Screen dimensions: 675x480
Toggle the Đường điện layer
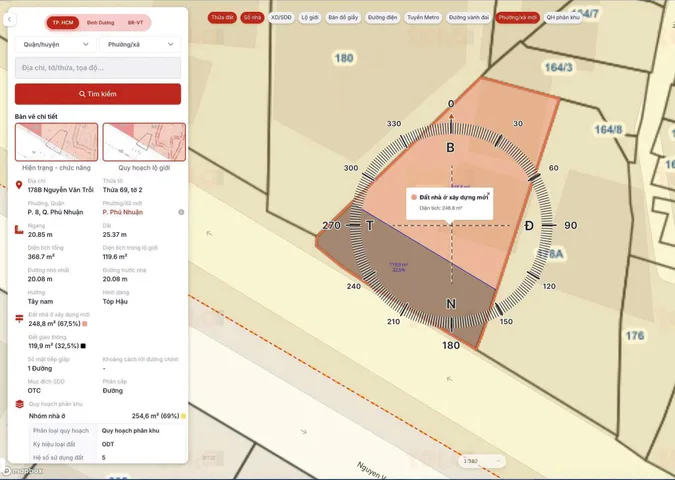coord(382,18)
